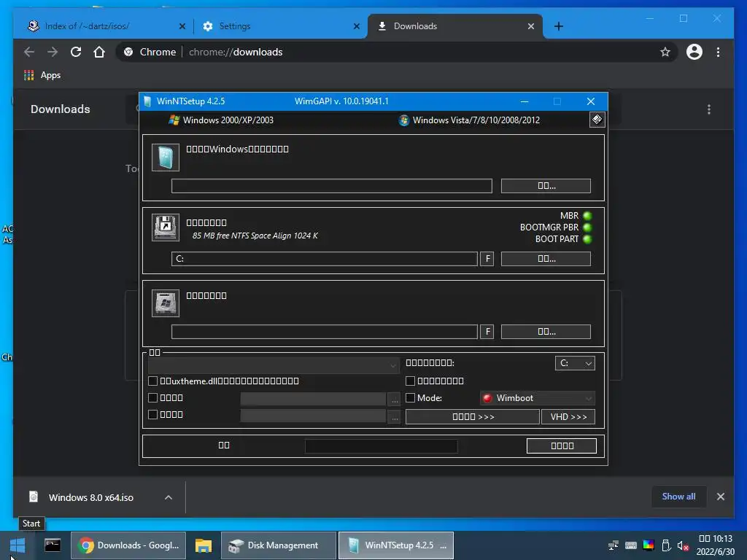747x560 pixels.
Task: Open the C: drive letter dropdown
Action: pyautogui.click(x=575, y=363)
